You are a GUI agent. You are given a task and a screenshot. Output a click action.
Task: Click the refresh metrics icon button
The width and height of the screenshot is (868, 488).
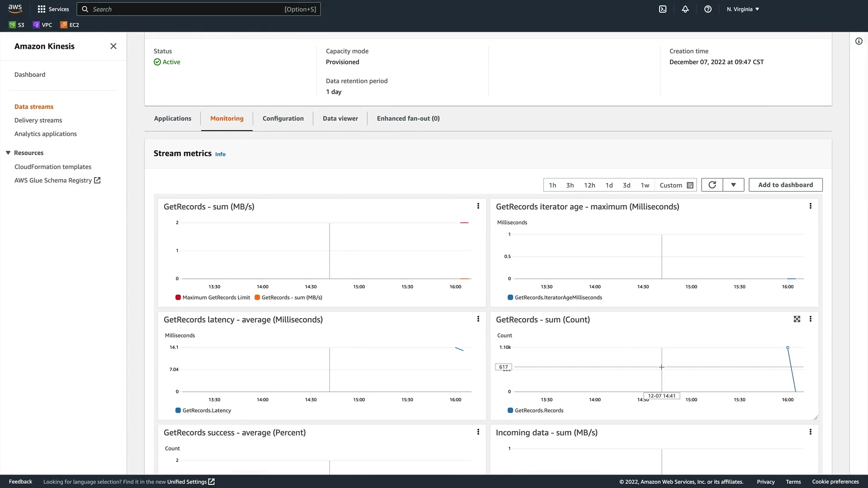[712, 185]
